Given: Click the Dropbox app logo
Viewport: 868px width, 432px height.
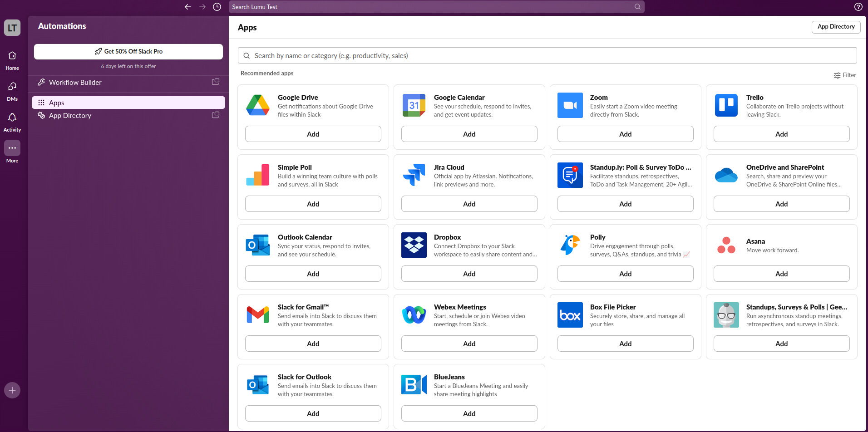Looking at the screenshot, I should pyautogui.click(x=414, y=245).
